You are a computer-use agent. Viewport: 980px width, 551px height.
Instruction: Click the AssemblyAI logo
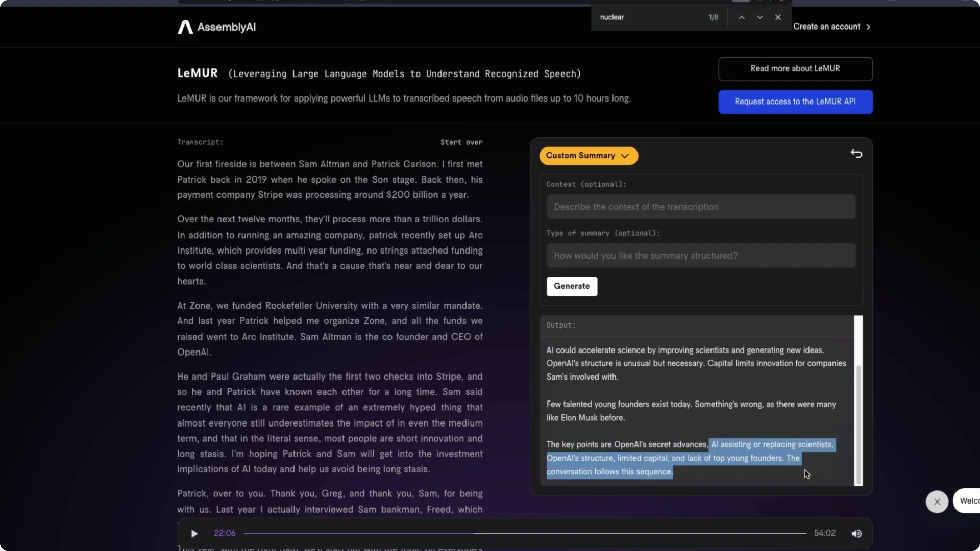pos(215,27)
